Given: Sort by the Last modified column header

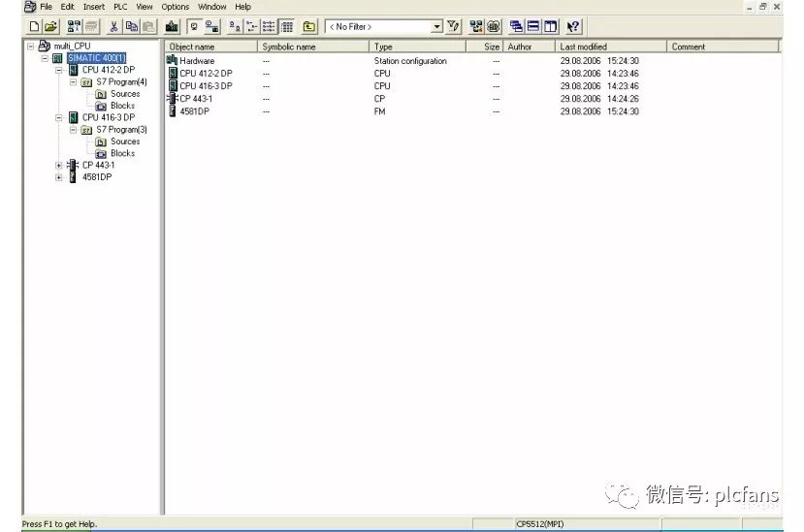Looking at the screenshot, I should pos(611,47).
